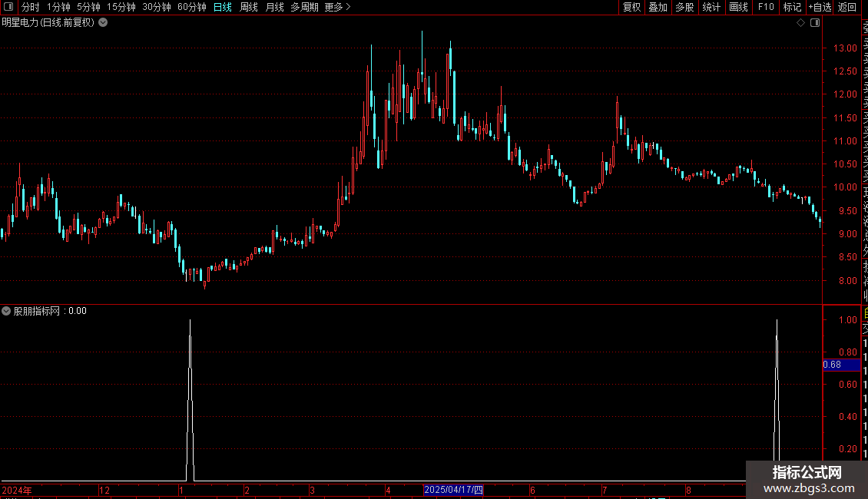Viewport: 868px width, 499px height.
Task: Click the 0.68 indicator value label
Action: coord(841,365)
